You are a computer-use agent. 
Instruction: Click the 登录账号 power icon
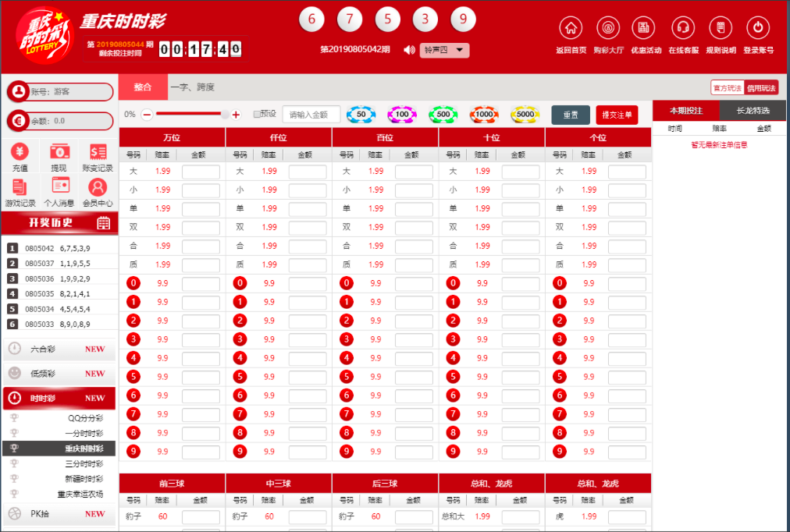click(x=757, y=28)
